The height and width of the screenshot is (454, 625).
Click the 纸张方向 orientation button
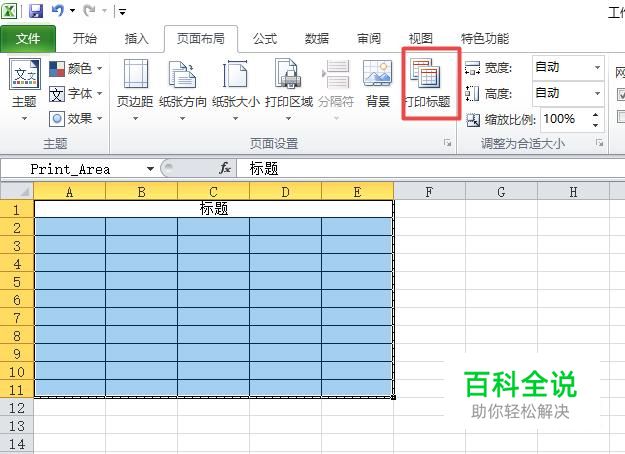(x=183, y=90)
